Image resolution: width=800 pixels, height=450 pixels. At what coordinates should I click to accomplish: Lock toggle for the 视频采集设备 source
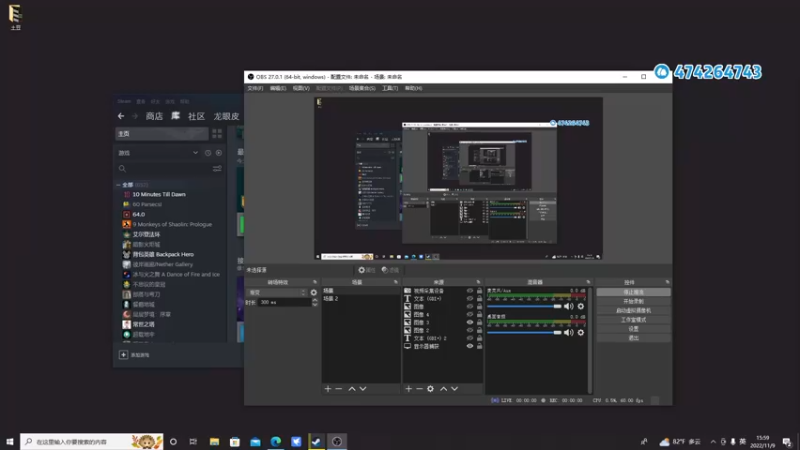point(480,291)
